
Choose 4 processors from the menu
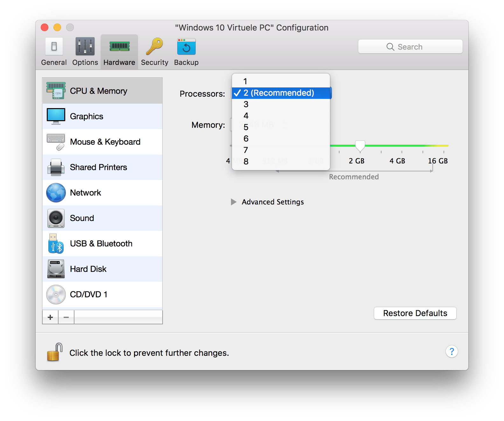click(281, 116)
